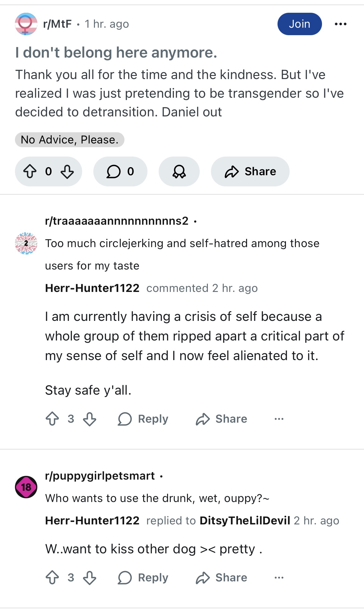This screenshot has height=610, width=364.
Task: Open the r/MtF community avatar
Action: coord(26,24)
